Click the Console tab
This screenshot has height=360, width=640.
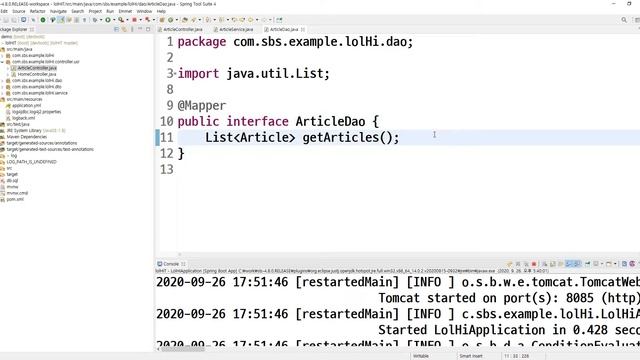pyautogui.click(x=171, y=264)
